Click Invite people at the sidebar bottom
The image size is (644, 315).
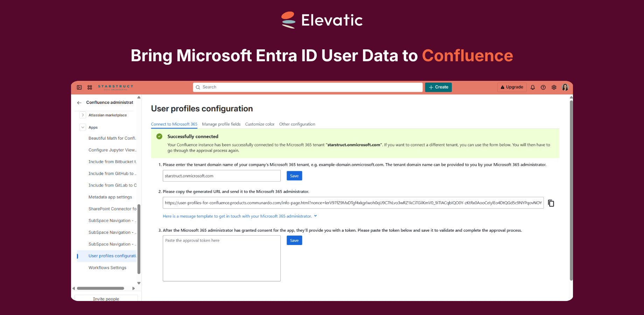106,299
